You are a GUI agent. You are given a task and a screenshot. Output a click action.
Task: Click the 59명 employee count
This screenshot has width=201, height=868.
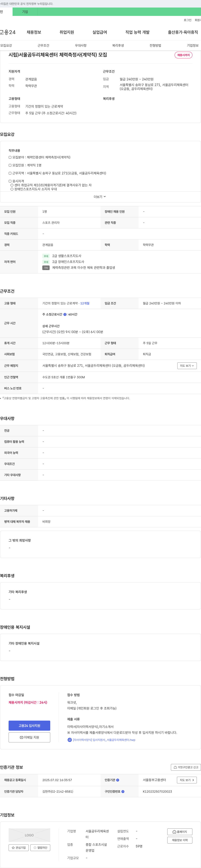click(139, 846)
